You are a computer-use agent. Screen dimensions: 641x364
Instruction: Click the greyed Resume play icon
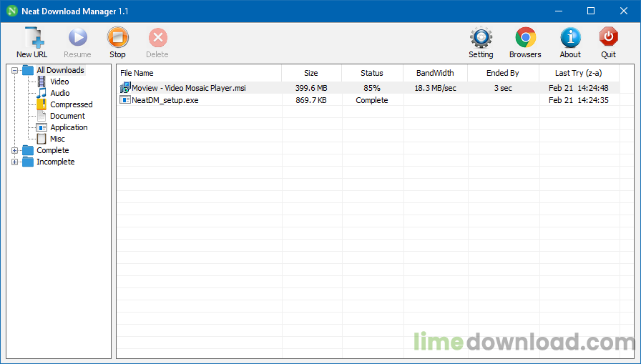[78, 38]
